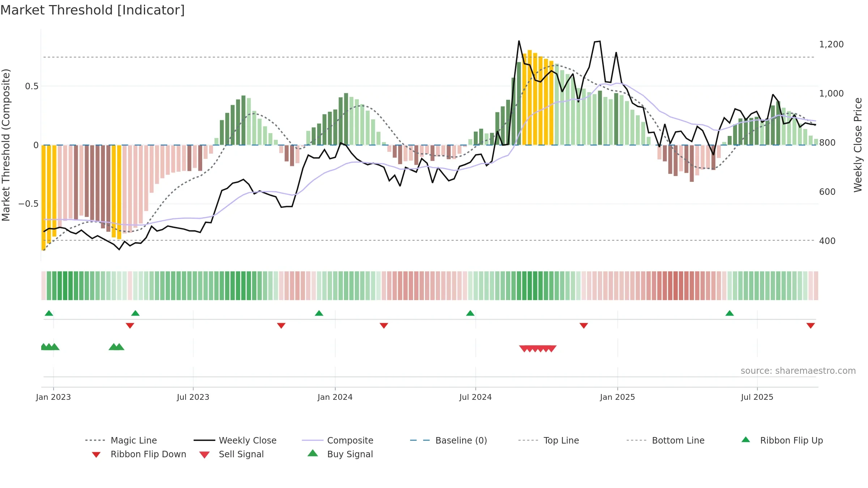This screenshot has height=488, width=868.
Task: Toggle the Bottom Line legend entry
Action: pyautogui.click(x=665, y=440)
